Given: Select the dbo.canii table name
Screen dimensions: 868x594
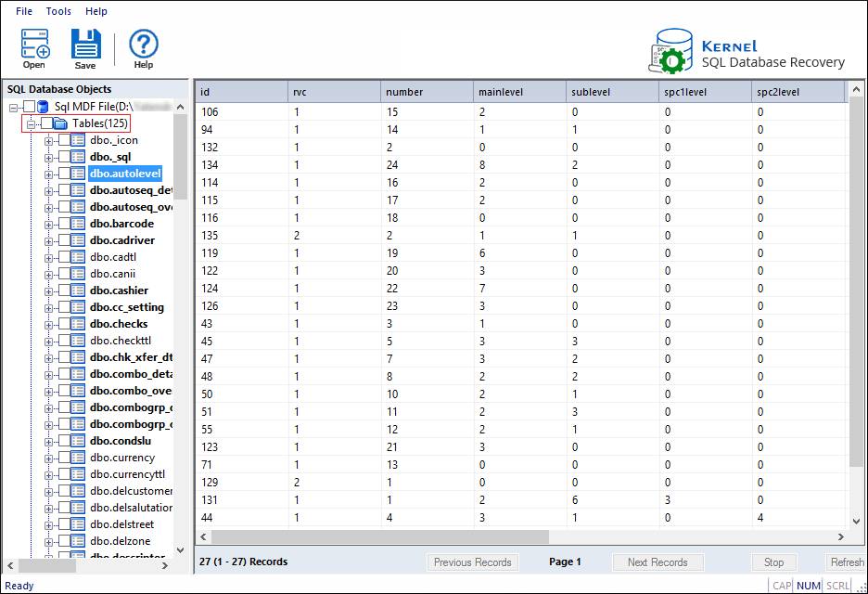Looking at the screenshot, I should [x=113, y=274].
